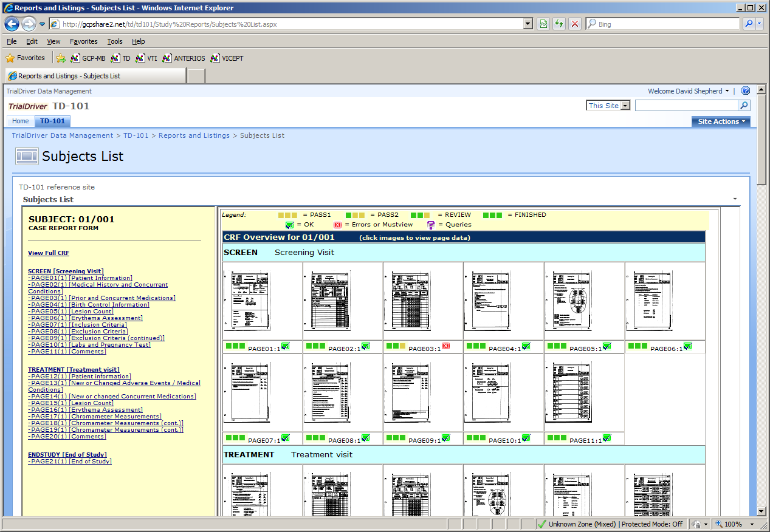Open the Welcome David Shepherd dropdown

689,91
